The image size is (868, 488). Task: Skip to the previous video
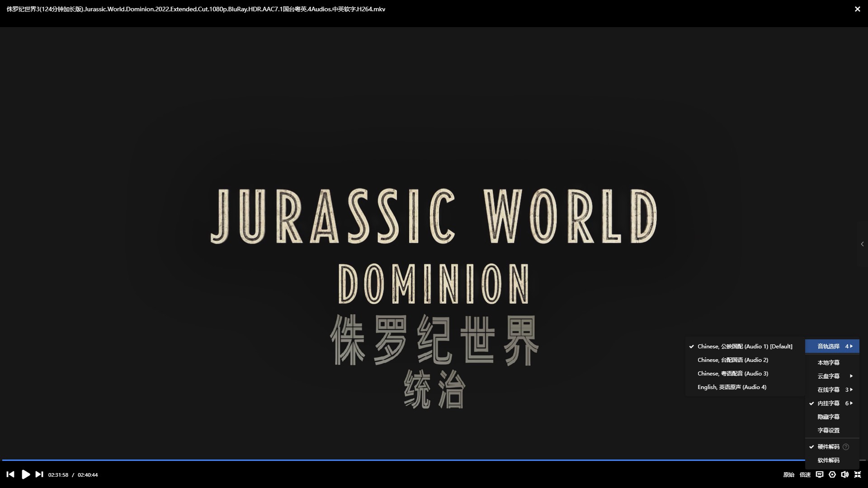[x=10, y=474]
